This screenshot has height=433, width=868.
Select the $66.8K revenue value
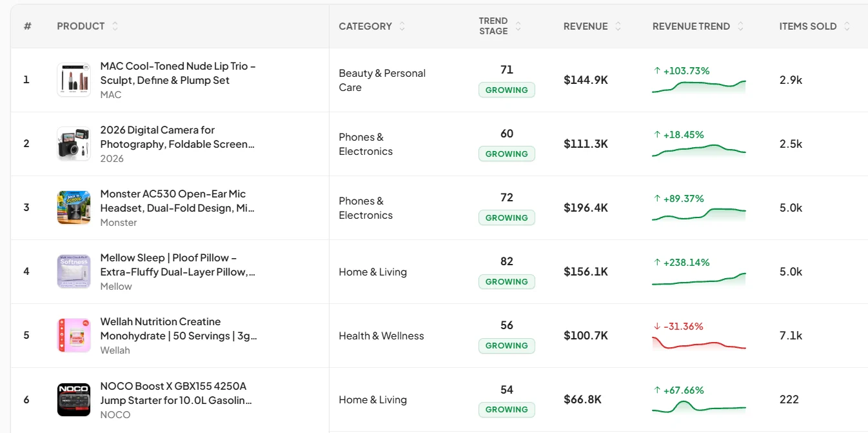(x=582, y=399)
